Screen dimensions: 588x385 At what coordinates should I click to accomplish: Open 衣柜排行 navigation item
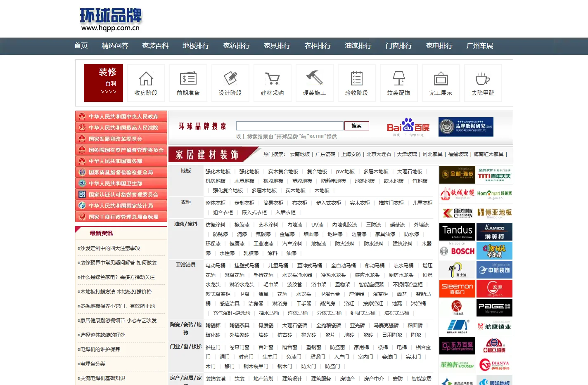(318, 46)
